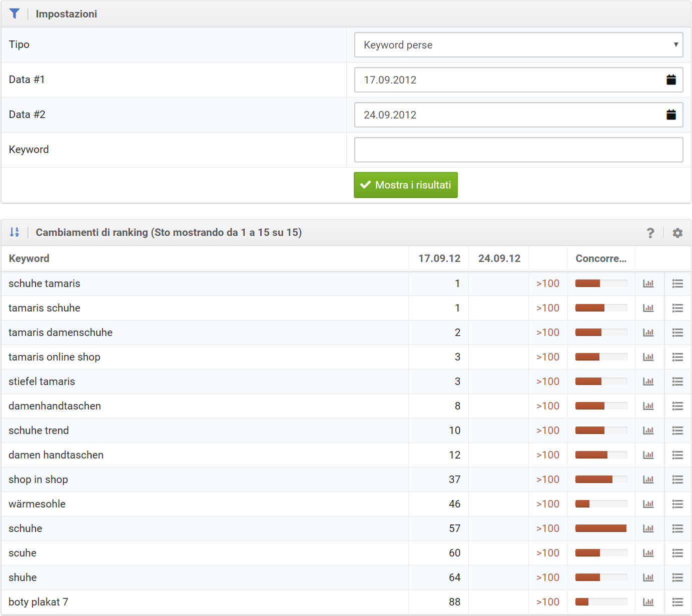Select the keyword 'scuhe'
Image resolution: width=692 pixels, height=616 pixels.
tap(23, 553)
